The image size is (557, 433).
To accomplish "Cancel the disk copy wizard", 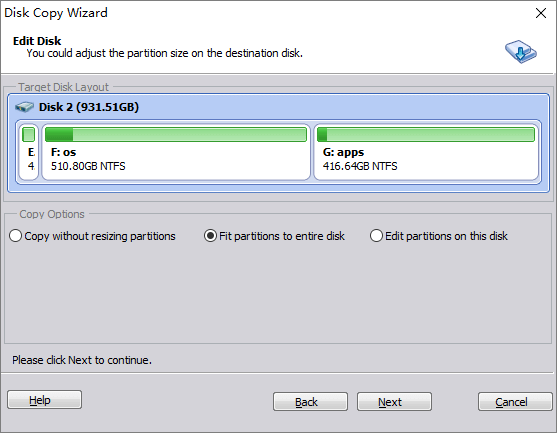I will tap(515, 402).
